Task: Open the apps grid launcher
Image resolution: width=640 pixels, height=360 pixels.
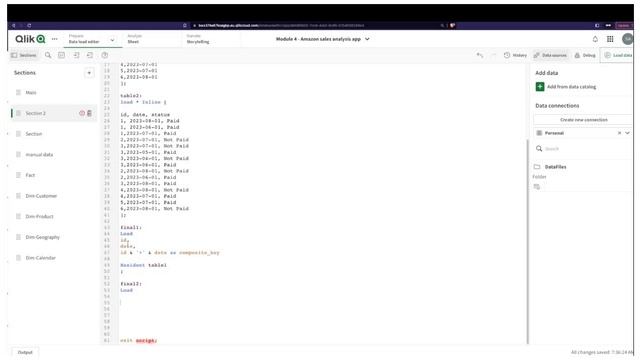Action: click(x=610, y=39)
